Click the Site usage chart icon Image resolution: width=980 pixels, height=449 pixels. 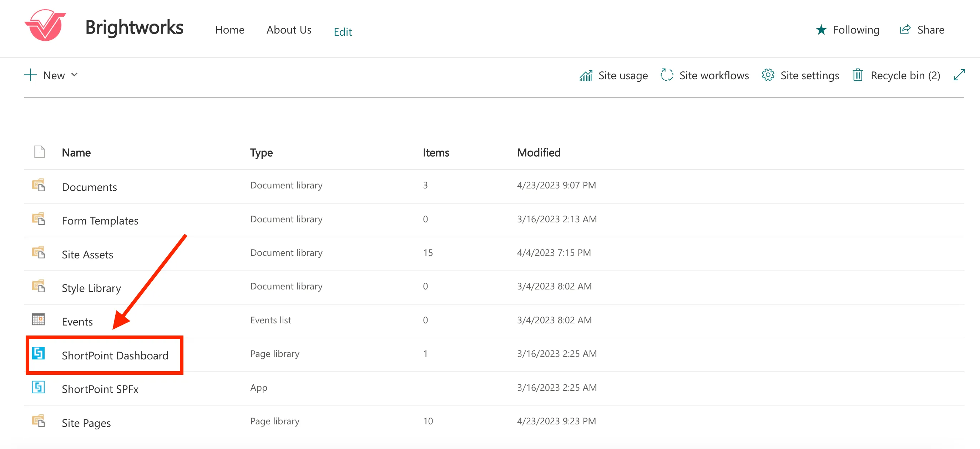click(x=586, y=75)
